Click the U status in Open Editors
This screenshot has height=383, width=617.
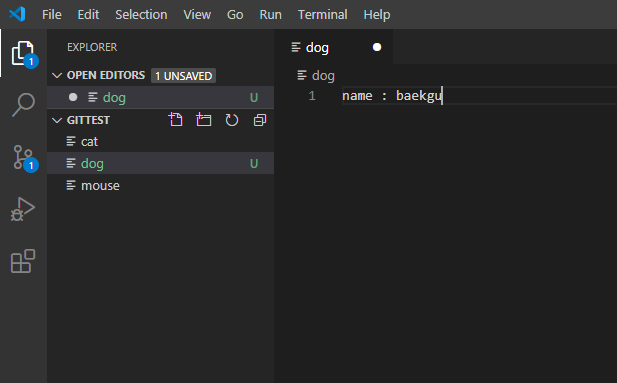tap(254, 97)
